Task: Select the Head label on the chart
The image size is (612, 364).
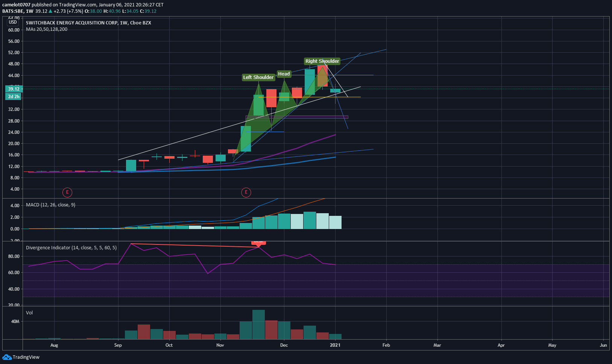Action: click(284, 74)
